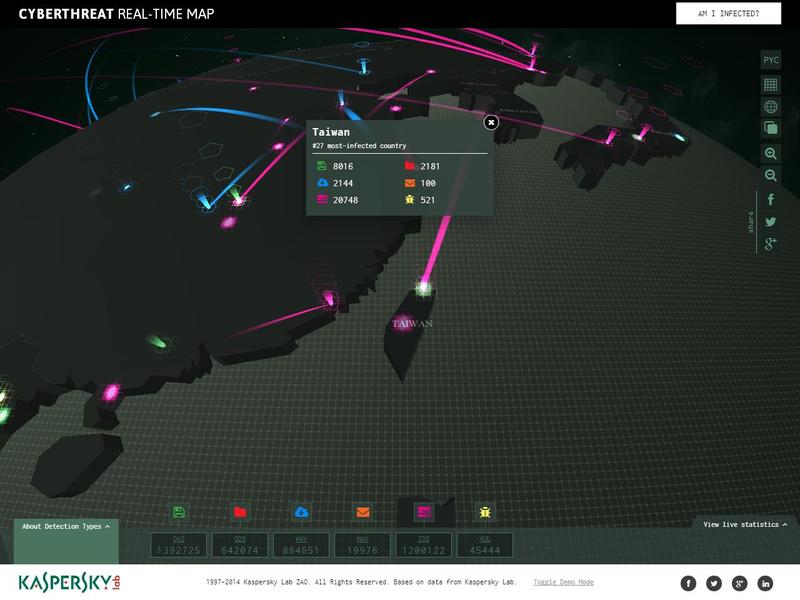Image resolution: width=800 pixels, height=600 pixels.
Task: Click the Toggle Demo Mode link
Action: pyautogui.click(x=563, y=582)
